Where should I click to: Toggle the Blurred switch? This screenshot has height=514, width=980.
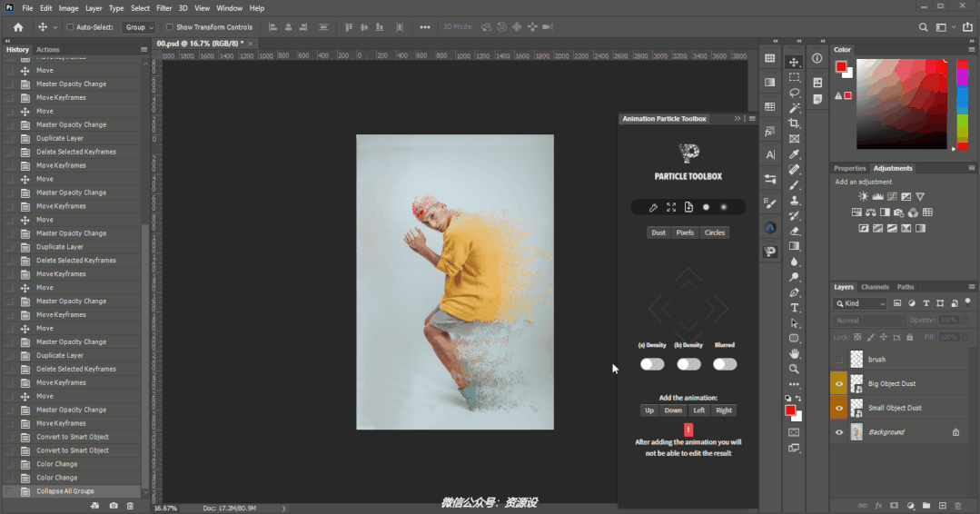coord(725,364)
